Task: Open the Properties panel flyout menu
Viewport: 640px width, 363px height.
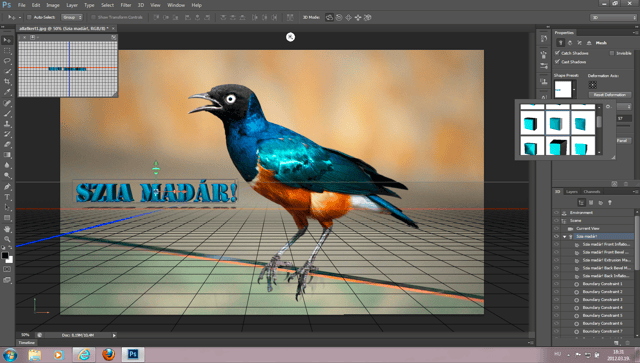Action: 635,33
